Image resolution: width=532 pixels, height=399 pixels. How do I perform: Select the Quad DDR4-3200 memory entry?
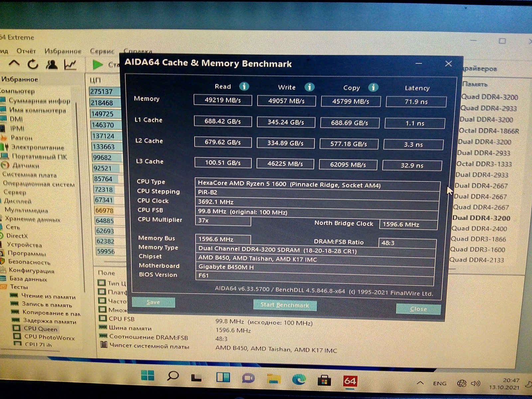click(x=490, y=97)
